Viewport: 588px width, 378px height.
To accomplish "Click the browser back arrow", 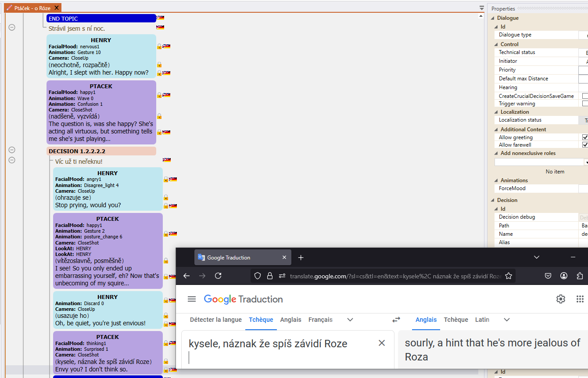I will pos(186,276).
